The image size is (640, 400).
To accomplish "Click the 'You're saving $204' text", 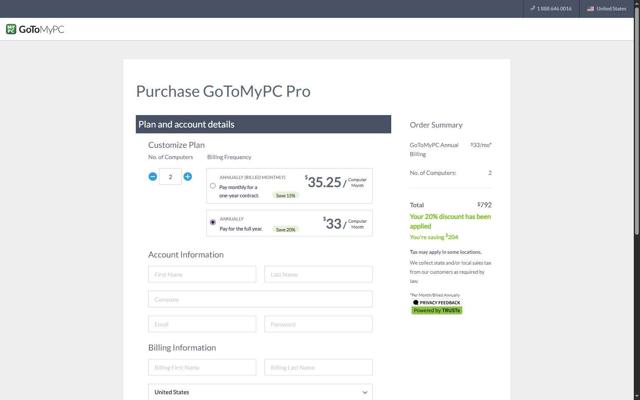I will (434, 237).
